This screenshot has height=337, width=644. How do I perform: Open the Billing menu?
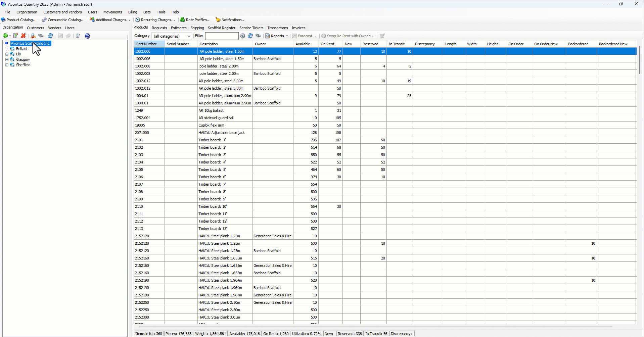click(133, 12)
